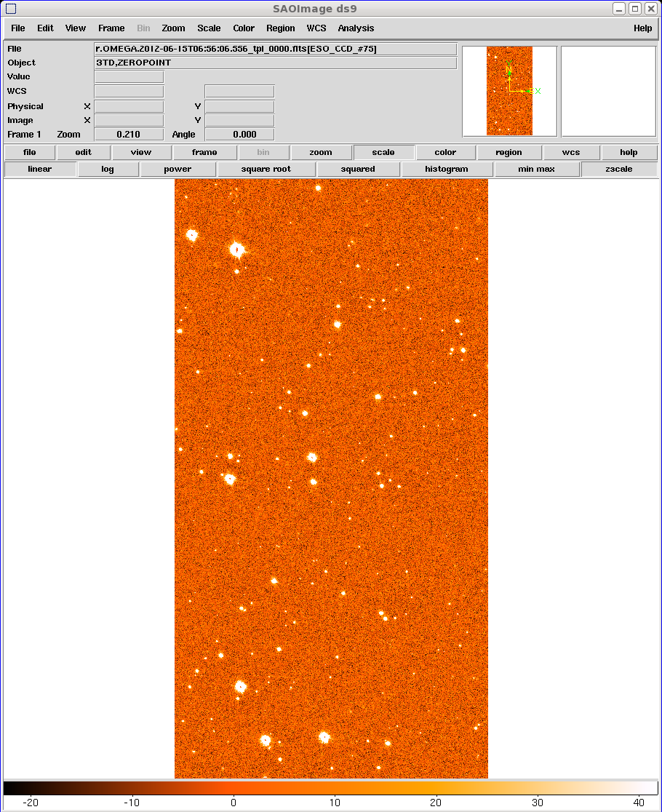Click the panner thumbnail image
Image resolution: width=662 pixels, height=812 pixels.
tap(509, 91)
